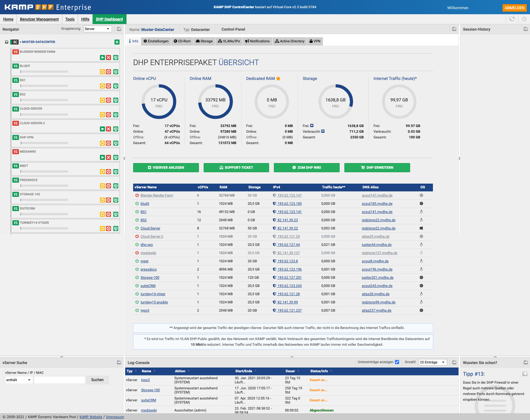Open the Gruppierung Server dropdown

point(98,29)
